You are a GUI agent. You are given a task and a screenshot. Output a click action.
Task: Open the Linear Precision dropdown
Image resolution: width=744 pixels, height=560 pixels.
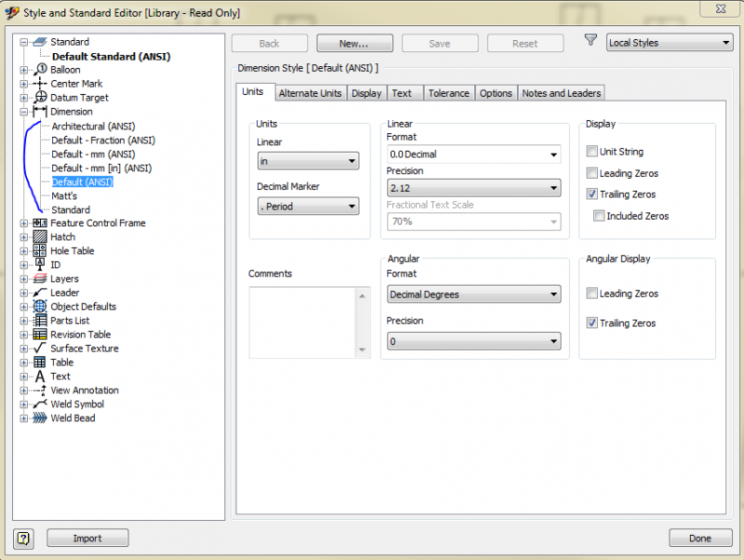473,189
